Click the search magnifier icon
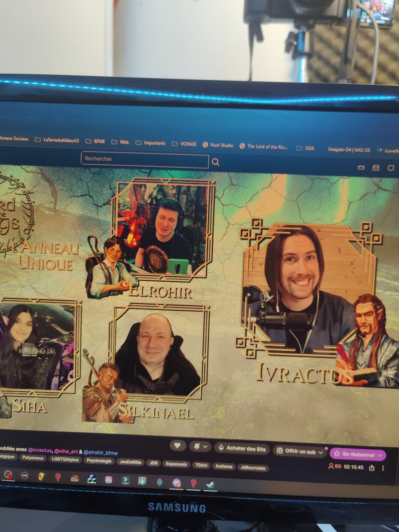This screenshot has width=399, height=532. point(215,162)
